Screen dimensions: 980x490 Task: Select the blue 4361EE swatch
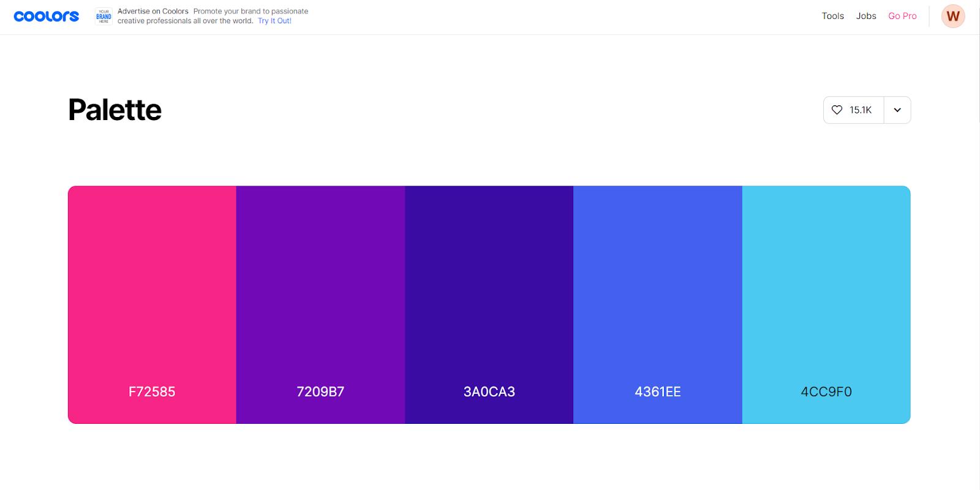pos(658,304)
